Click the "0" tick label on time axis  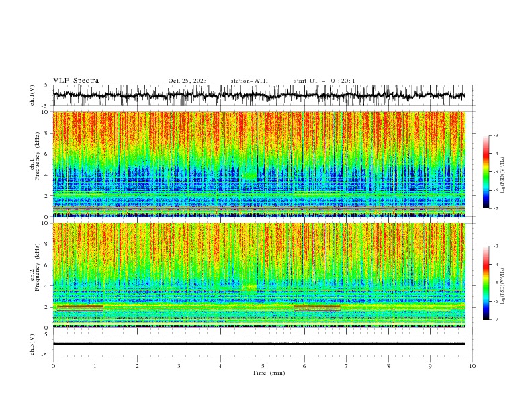click(53, 366)
